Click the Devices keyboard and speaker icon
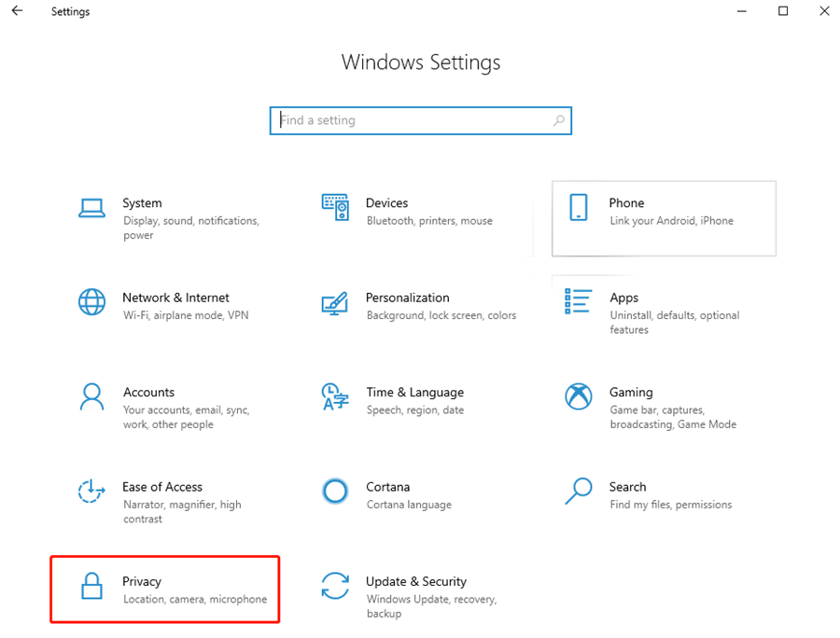This screenshot has width=840, height=638. [x=335, y=208]
